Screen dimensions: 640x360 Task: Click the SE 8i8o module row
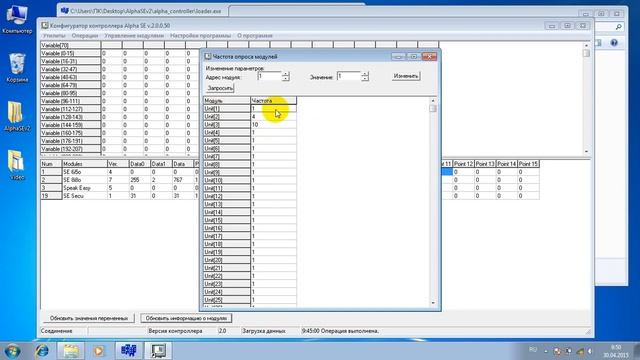pos(84,180)
